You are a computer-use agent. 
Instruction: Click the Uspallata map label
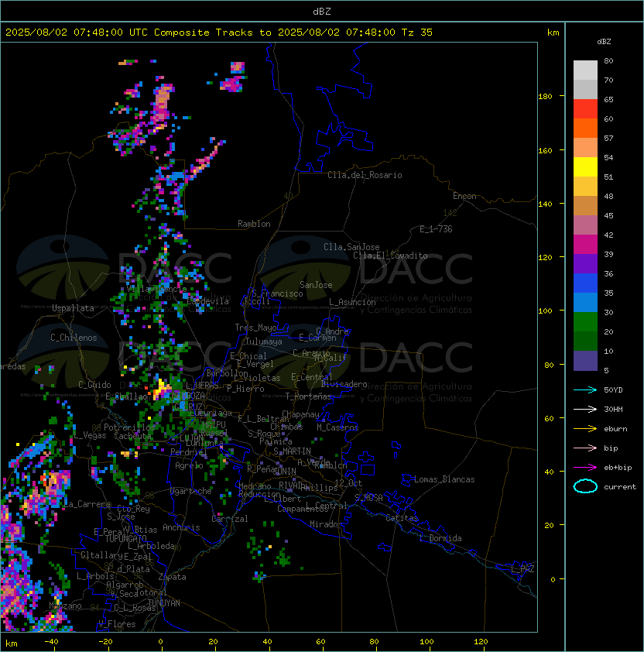pos(73,308)
